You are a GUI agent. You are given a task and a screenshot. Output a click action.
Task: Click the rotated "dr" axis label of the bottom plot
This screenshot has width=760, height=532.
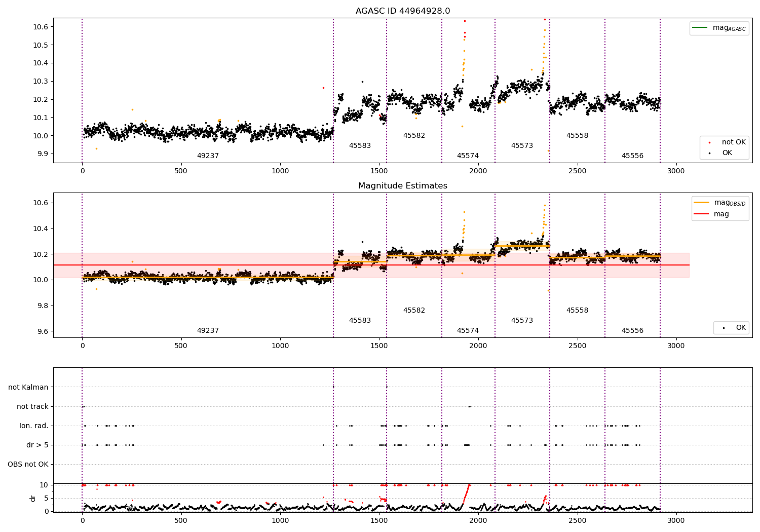point(33,498)
